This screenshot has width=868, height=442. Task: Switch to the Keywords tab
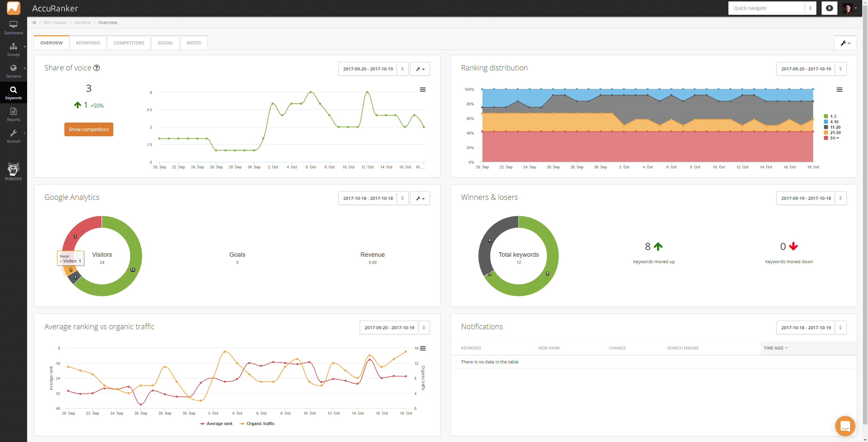click(x=88, y=43)
